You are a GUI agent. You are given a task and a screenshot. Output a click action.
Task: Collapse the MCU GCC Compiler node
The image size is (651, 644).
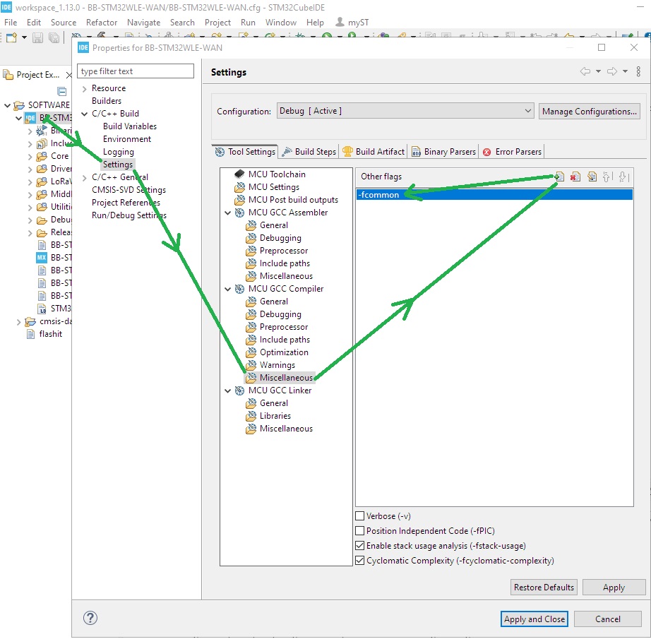(x=227, y=289)
